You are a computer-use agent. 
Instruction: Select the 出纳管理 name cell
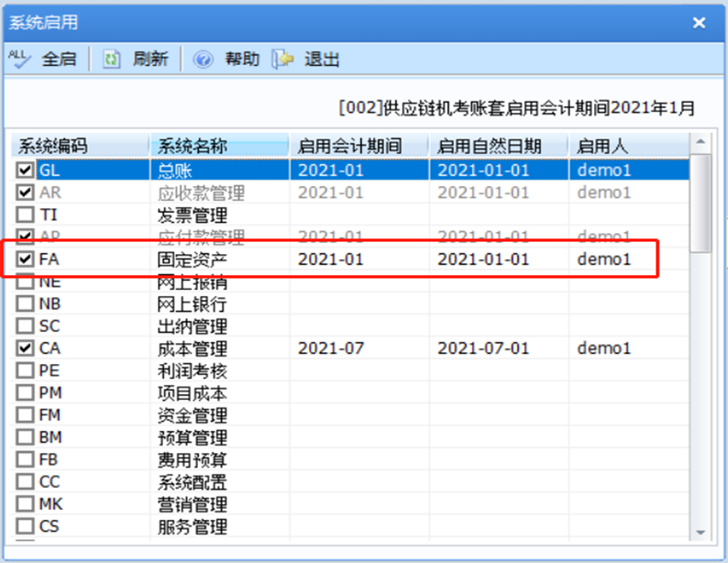(x=193, y=326)
